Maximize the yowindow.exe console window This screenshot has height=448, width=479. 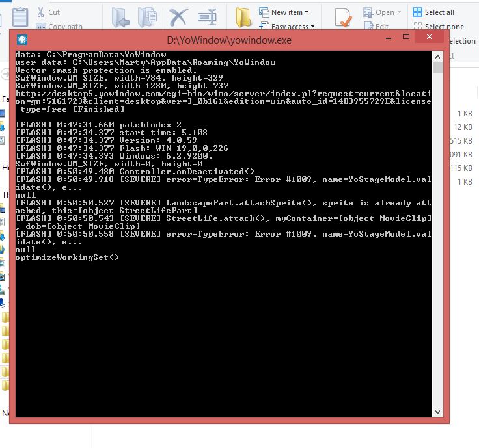[406, 37]
